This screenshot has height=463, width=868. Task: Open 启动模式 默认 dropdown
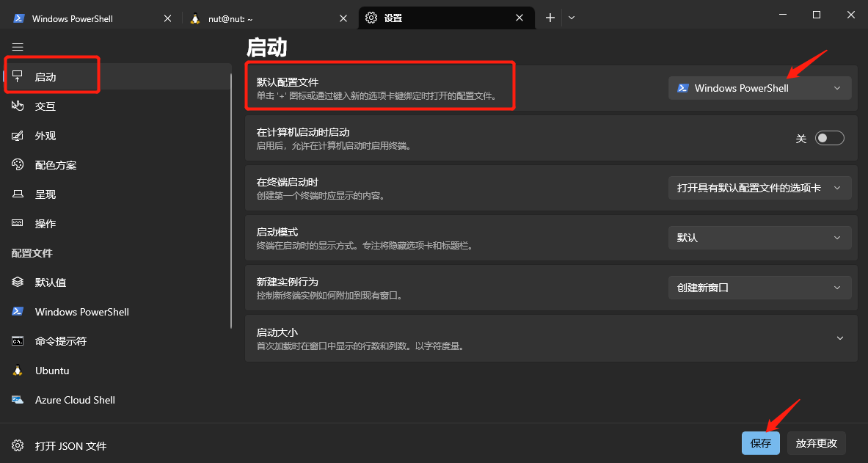(x=759, y=238)
